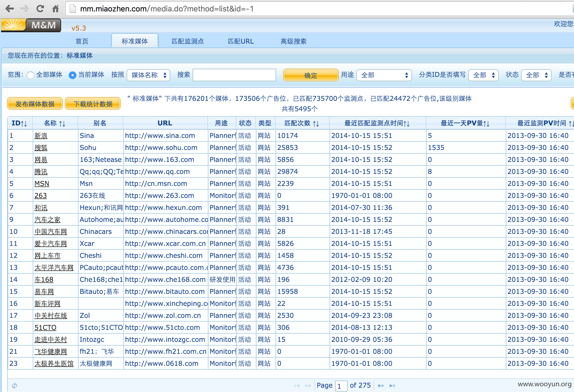Viewport: 574px width, 392px height.
Task: Reload the page with refresh icon
Action: (40, 9)
